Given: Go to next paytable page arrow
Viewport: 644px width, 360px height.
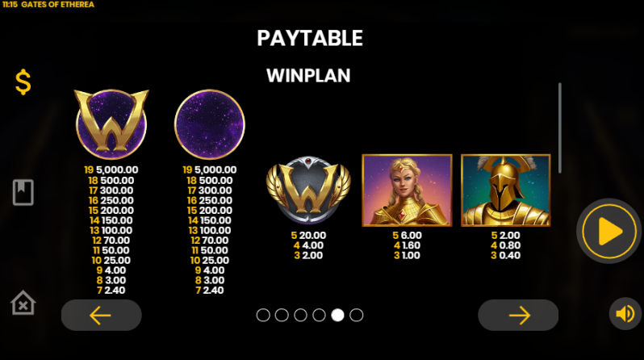Looking at the screenshot, I should coord(518,316).
